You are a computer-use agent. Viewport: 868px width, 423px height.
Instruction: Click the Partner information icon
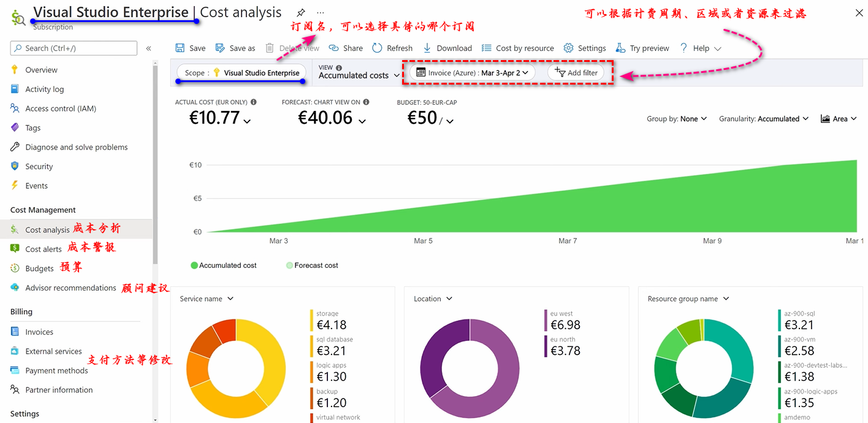[15, 389]
